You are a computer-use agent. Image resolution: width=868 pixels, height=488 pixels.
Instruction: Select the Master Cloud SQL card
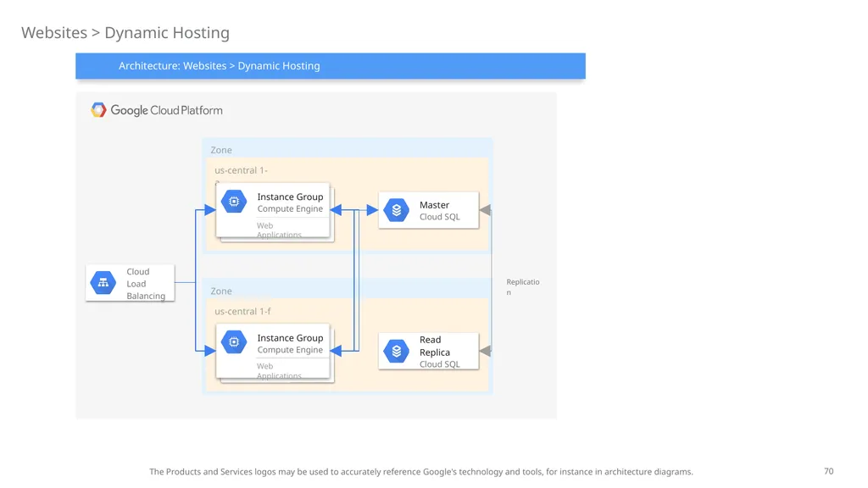click(428, 210)
